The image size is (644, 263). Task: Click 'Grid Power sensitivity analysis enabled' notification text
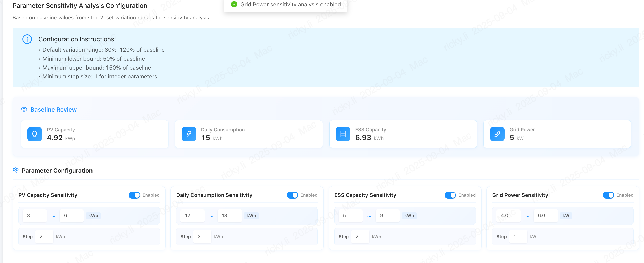point(291,5)
